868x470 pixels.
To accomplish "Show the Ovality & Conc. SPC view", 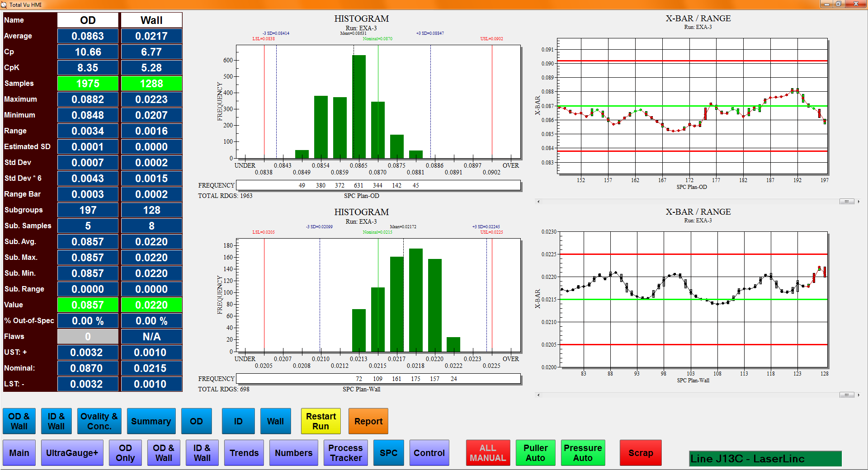I will (x=99, y=421).
